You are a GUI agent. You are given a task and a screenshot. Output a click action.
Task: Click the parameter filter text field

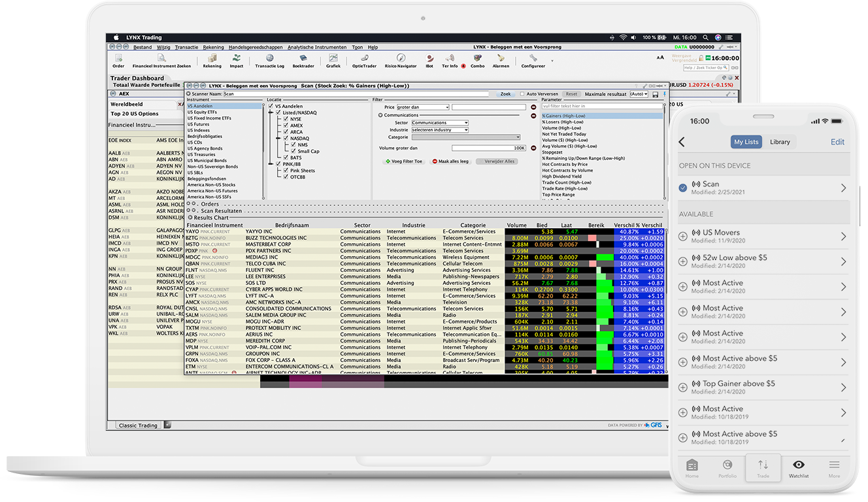click(x=602, y=106)
